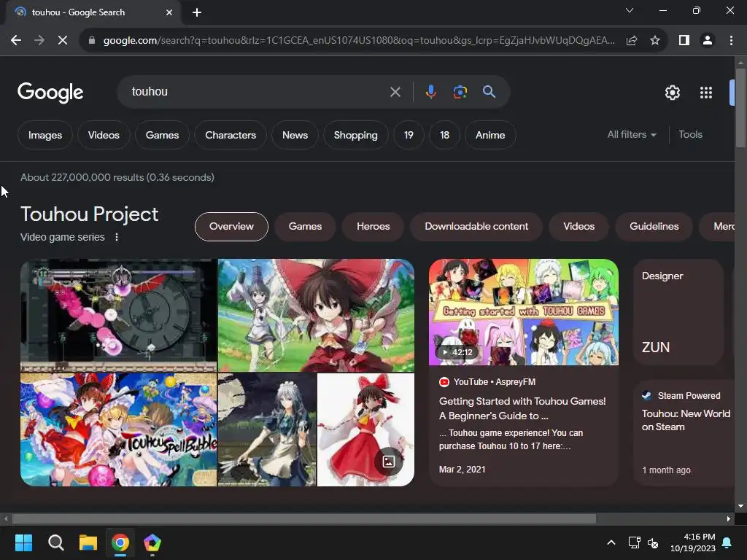Image resolution: width=747 pixels, height=560 pixels.
Task: Open the browser side panel
Action: pyautogui.click(x=684, y=41)
